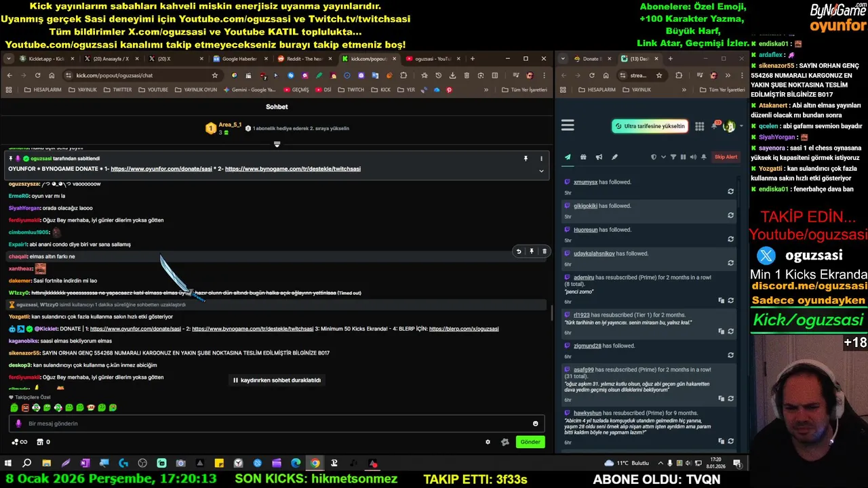The width and height of the screenshot is (868, 488).
Task: Insert the first green follower emote
Action: (14, 408)
